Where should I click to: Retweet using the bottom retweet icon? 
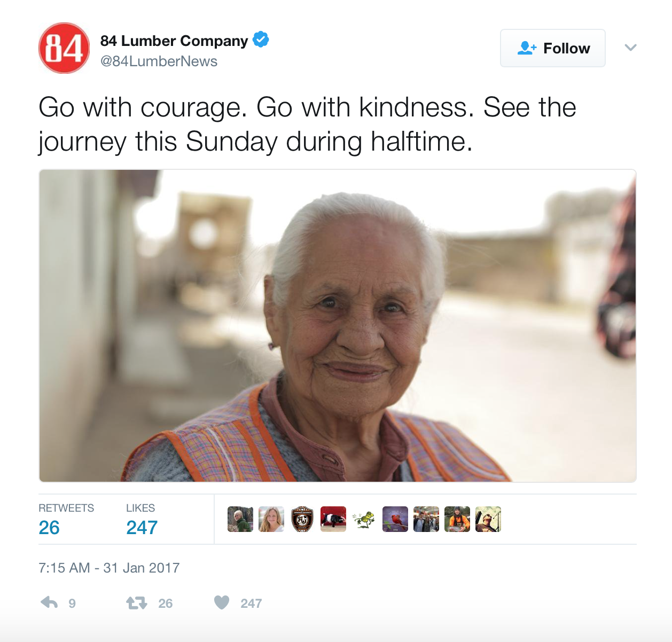[137, 603]
